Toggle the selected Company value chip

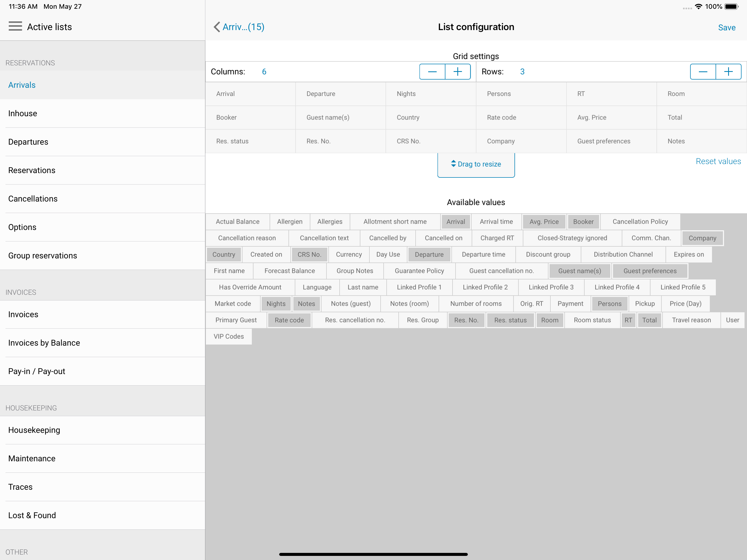[702, 238]
